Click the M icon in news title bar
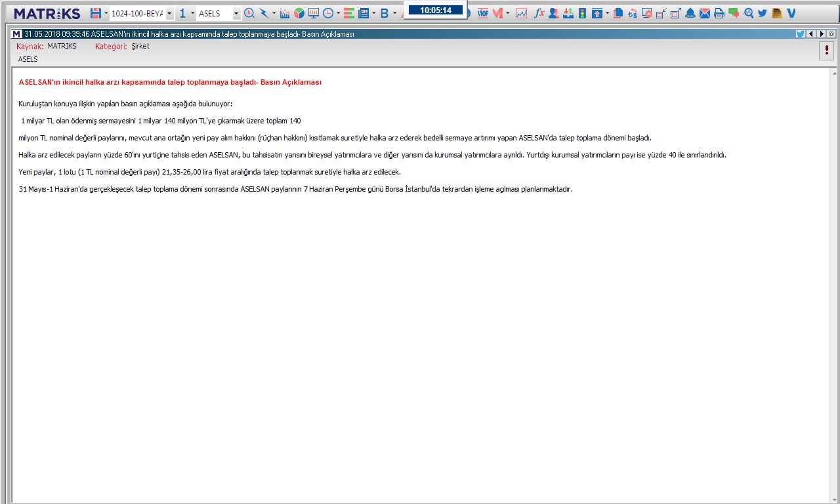This screenshot has height=504, width=840. tap(17, 33)
